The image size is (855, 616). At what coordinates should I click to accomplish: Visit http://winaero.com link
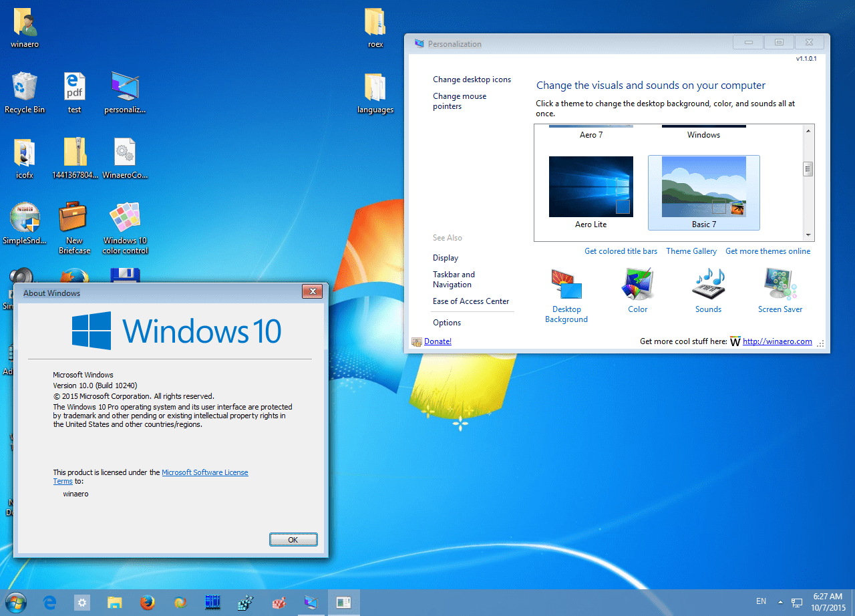pos(778,341)
